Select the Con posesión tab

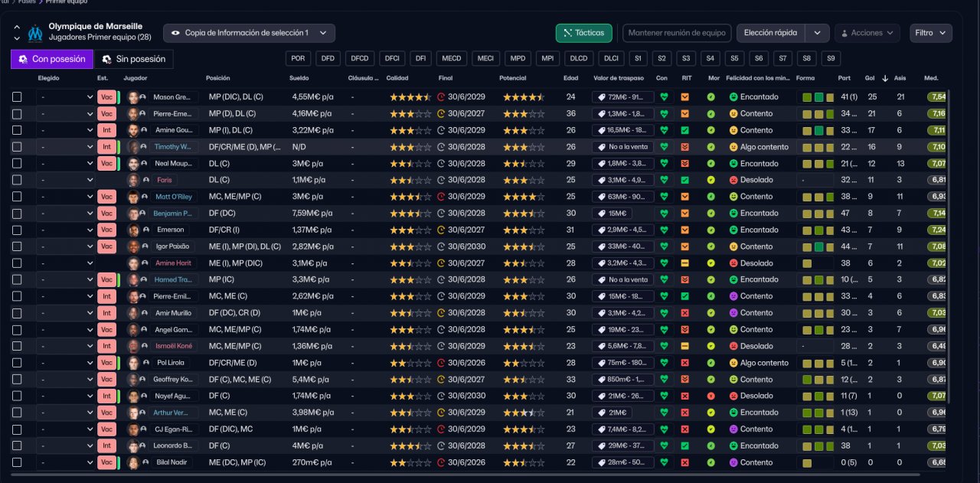coord(52,59)
